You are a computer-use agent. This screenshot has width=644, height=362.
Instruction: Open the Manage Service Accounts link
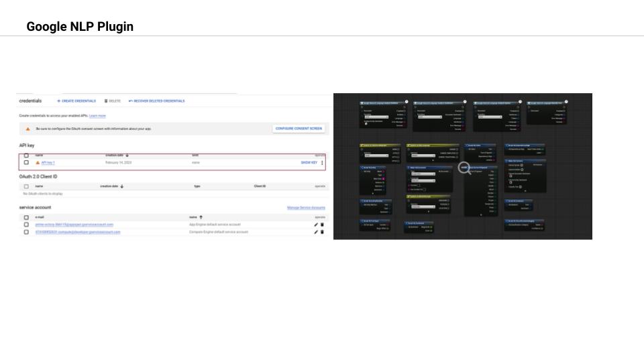[306, 208]
